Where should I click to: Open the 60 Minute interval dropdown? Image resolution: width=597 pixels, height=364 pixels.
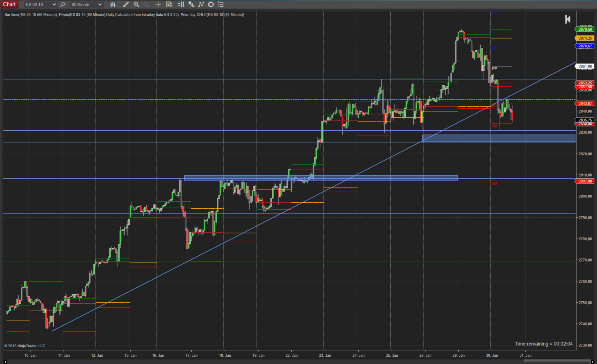[x=86, y=5]
